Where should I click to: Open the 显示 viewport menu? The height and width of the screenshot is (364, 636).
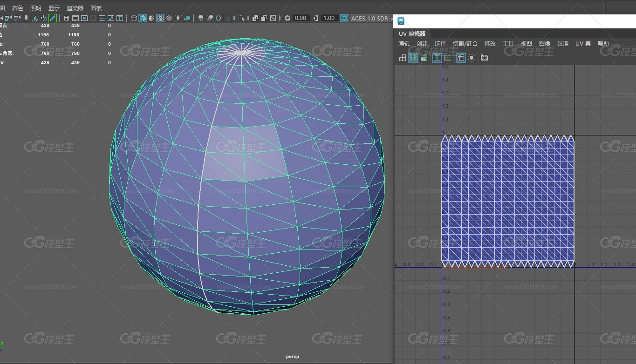point(54,8)
